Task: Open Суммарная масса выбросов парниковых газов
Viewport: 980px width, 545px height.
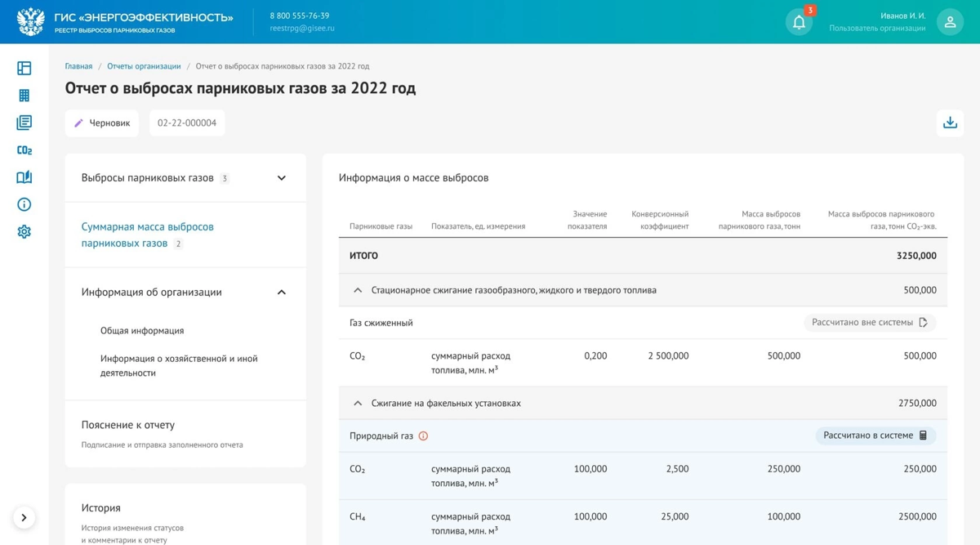Action: click(x=148, y=235)
